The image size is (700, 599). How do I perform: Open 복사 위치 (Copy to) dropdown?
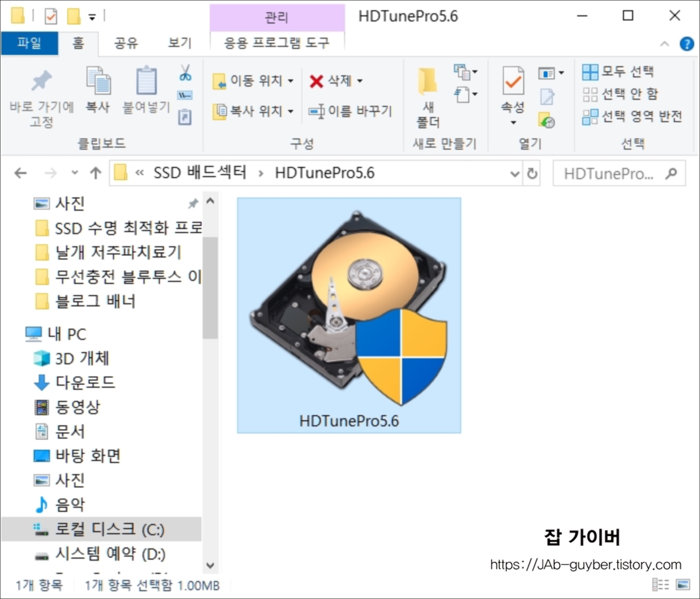click(x=253, y=111)
